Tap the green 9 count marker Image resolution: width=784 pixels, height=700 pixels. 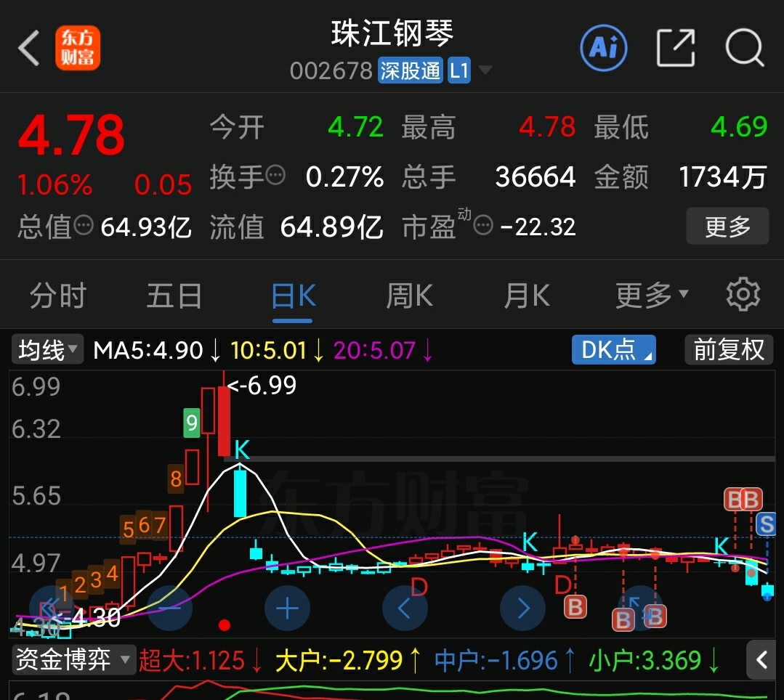(192, 423)
